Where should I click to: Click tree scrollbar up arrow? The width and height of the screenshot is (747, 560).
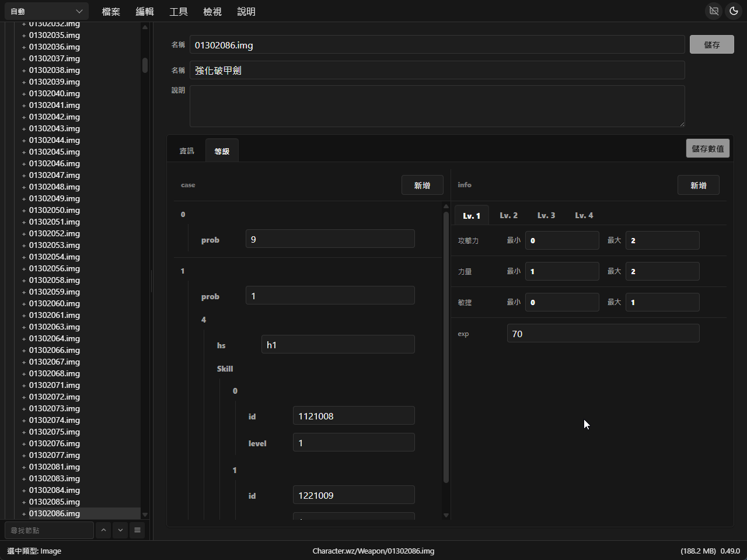point(145,27)
